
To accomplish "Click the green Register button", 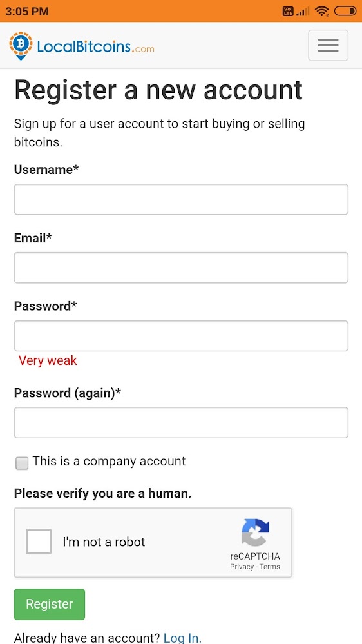I will coord(49,604).
